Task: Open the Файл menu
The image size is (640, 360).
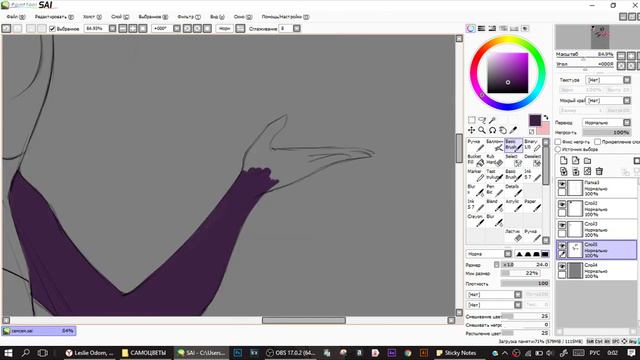Action: coord(16,17)
